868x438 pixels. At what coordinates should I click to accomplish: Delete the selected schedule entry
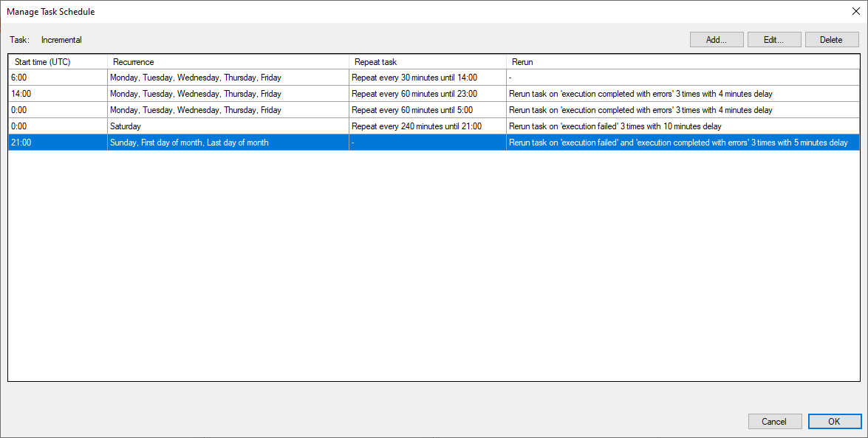click(x=832, y=40)
